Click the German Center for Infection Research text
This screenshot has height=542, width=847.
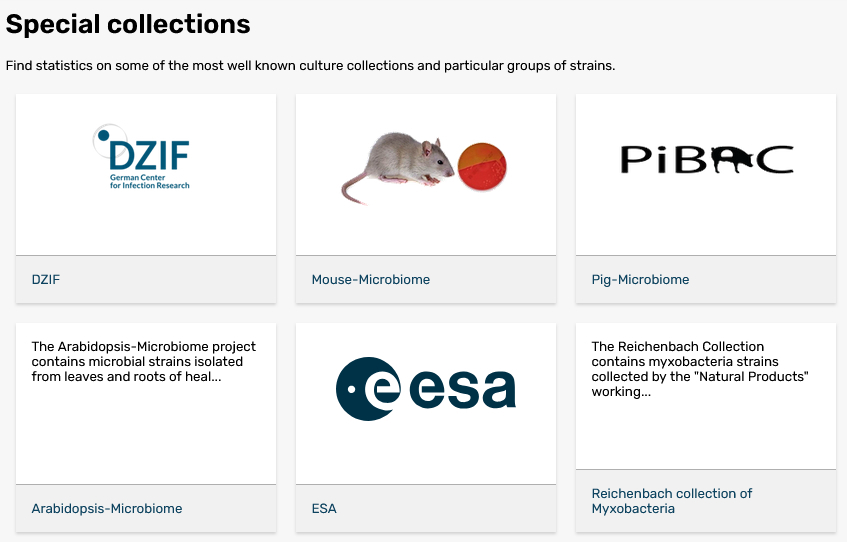(149, 181)
